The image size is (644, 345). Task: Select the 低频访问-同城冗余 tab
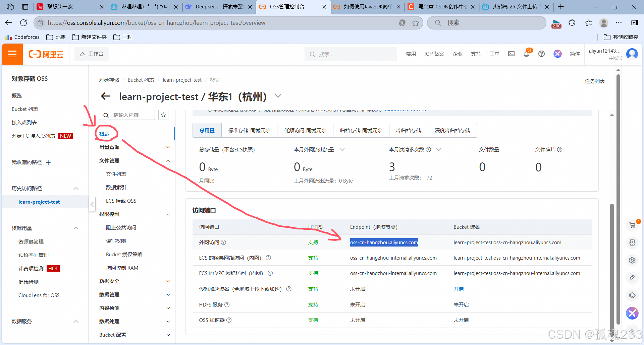click(305, 130)
